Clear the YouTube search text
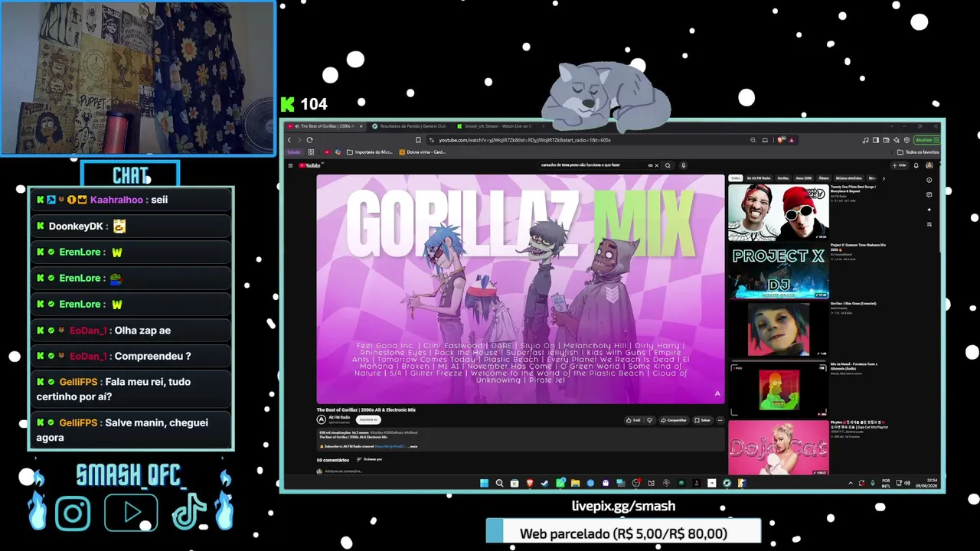Viewport: 980px width, 551px height. [656, 165]
